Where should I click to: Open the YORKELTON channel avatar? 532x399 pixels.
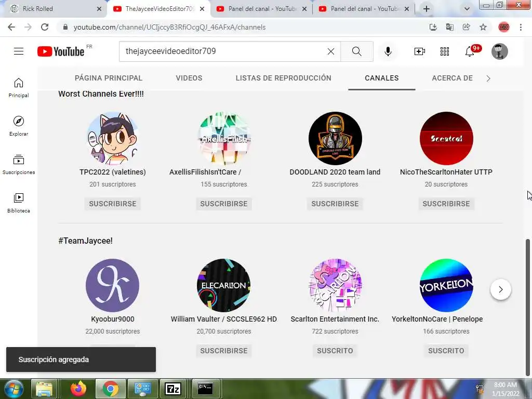(x=446, y=285)
